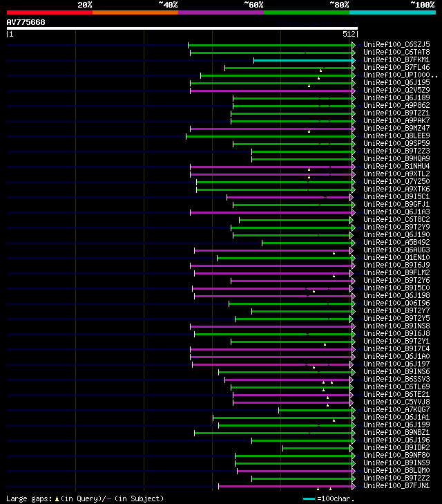Viewport: 442px width, 504px height.
Task: Click the UniRef100_B6SSV3 label
Action: (x=396, y=380)
